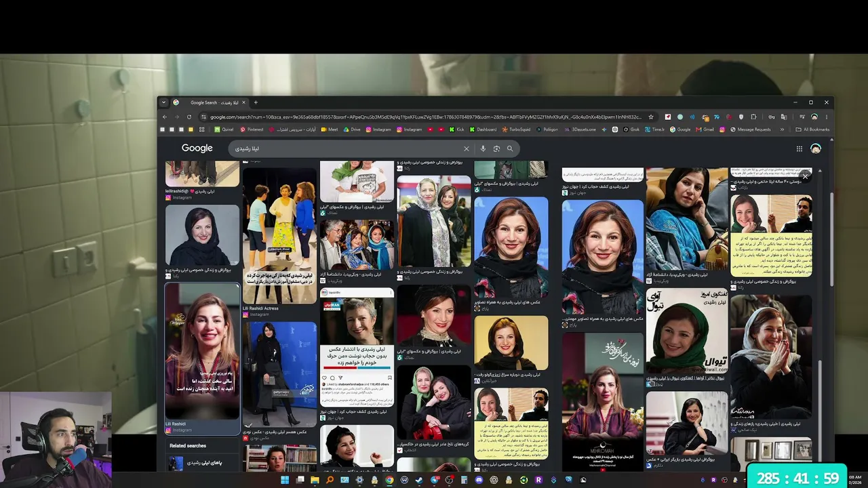
Task: Open the Dashboard bookmark
Action: click(x=483, y=129)
